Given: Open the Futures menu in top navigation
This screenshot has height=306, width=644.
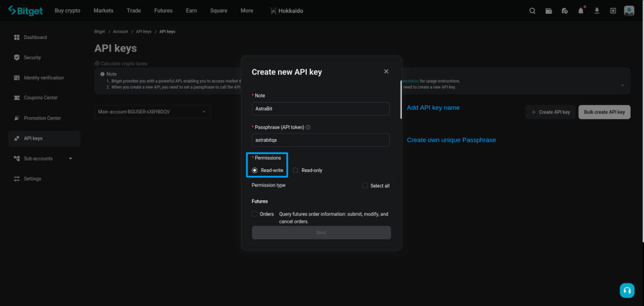Looking at the screenshot, I should [163, 11].
